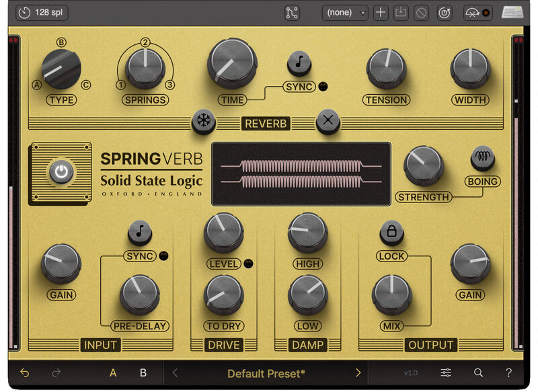Click the SPRINGS knob
Screen dimensions: 538x392
pyautogui.click(x=145, y=69)
